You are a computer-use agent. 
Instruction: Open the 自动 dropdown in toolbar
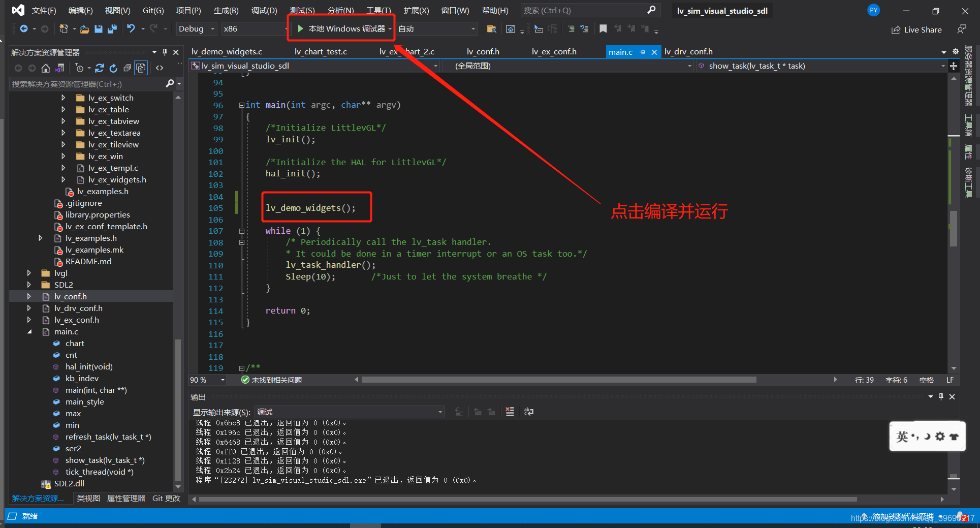coord(437,29)
